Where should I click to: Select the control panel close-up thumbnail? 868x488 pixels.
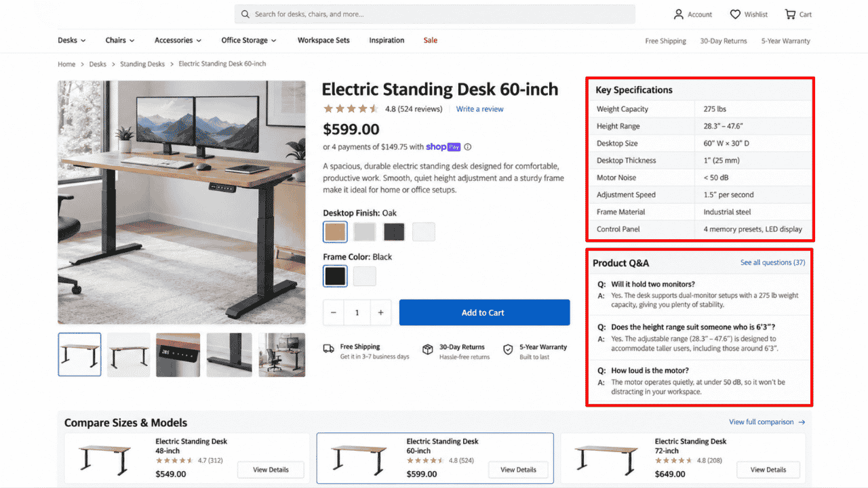(x=178, y=354)
